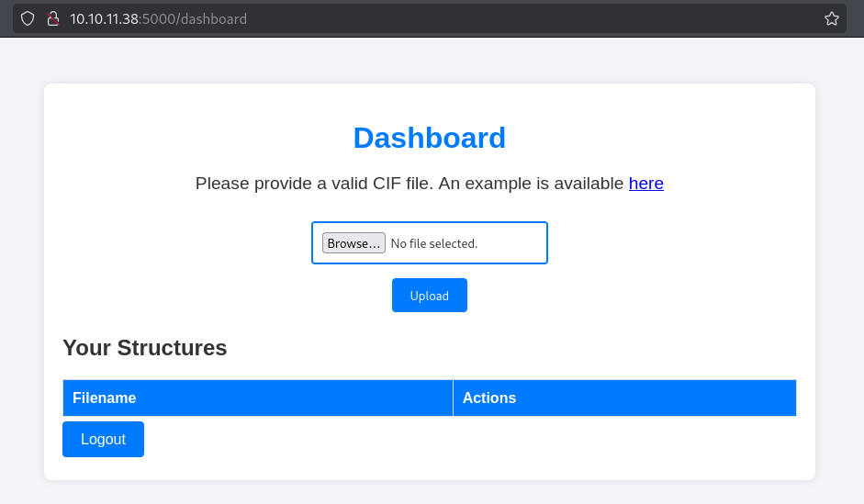Bookmark this page with the star icon
The image size is (864, 504).
[x=832, y=18]
